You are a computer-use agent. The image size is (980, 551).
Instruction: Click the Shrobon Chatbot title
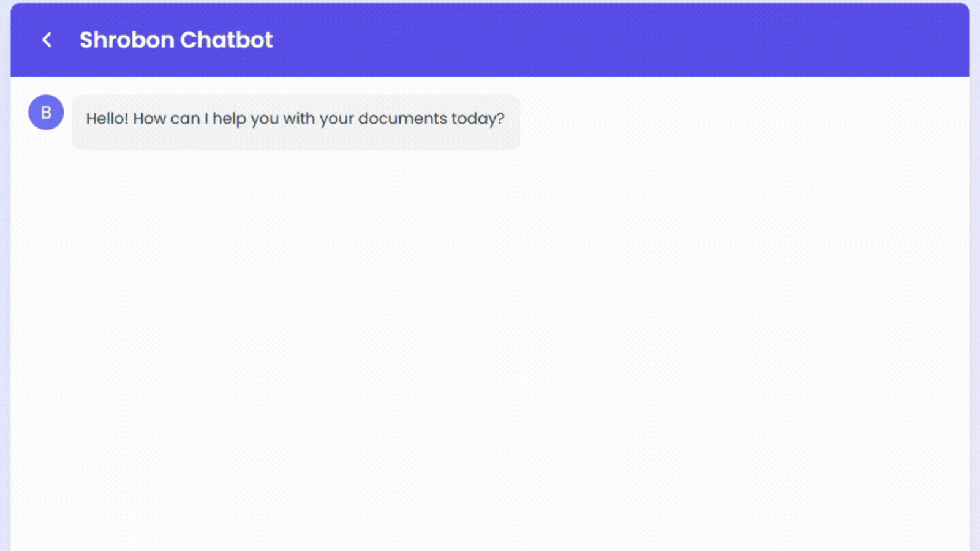click(176, 40)
